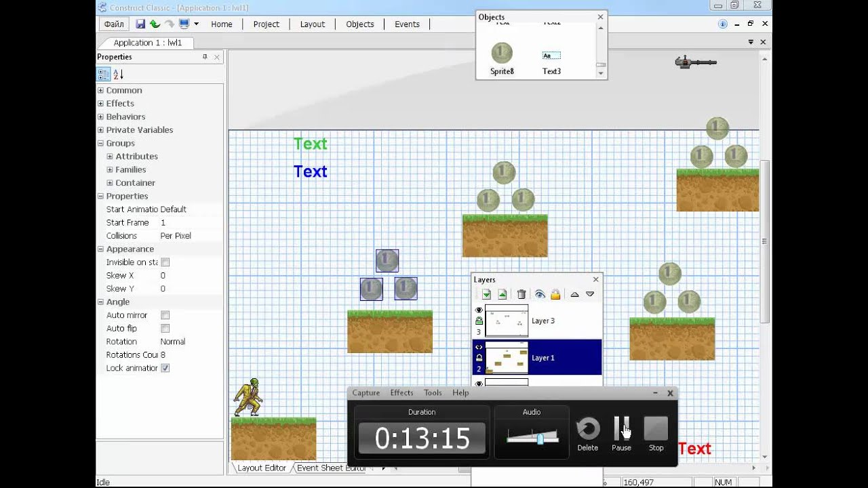The width and height of the screenshot is (868, 488).
Task: Click the Collisions value Per Pixel
Action: pyautogui.click(x=191, y=236)
